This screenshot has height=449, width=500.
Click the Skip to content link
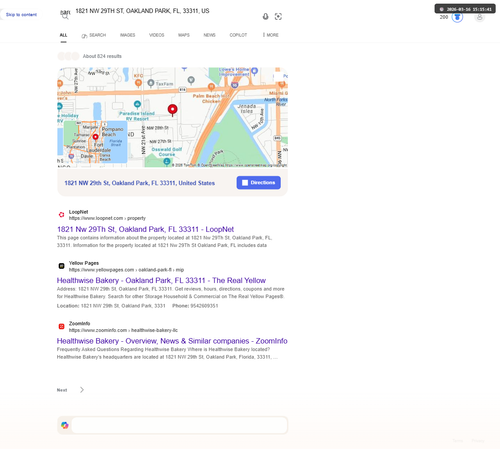pyautogui.click(x=21, y=15)
